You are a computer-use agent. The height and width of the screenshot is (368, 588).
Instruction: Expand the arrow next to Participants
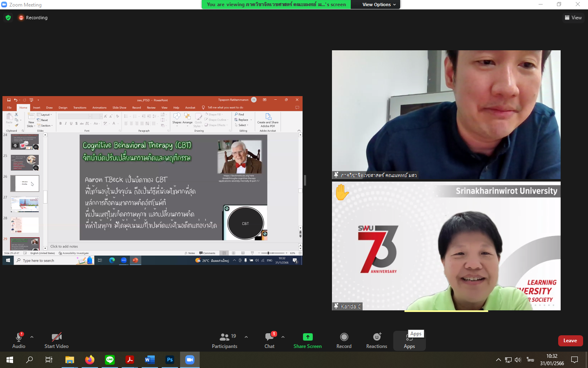[246, 337]
